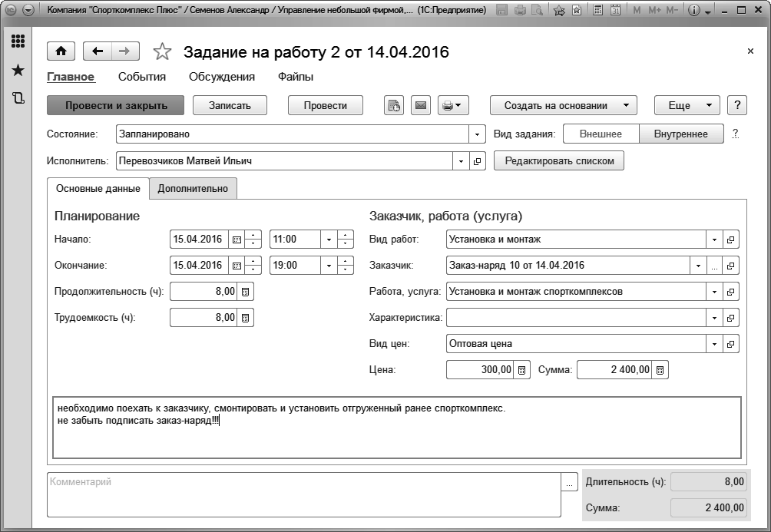
Task: Expand the Вид цен dropdown
Action: pyautogui.click(x=714, y=344)
